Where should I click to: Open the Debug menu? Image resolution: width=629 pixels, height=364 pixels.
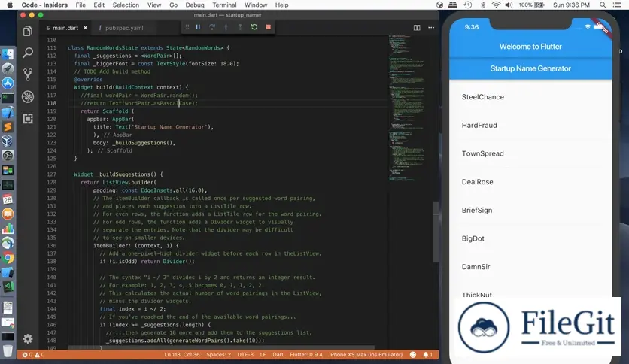pos(195,5)
